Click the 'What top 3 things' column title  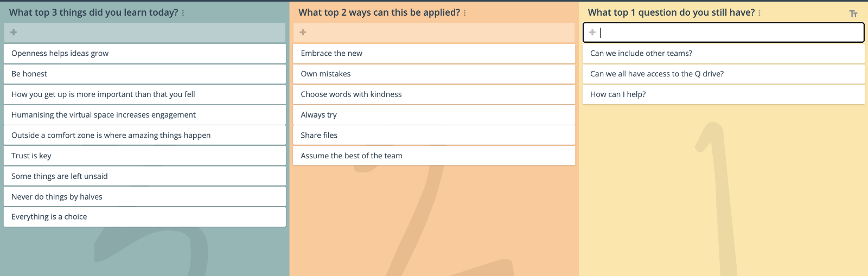coord(94,12)
